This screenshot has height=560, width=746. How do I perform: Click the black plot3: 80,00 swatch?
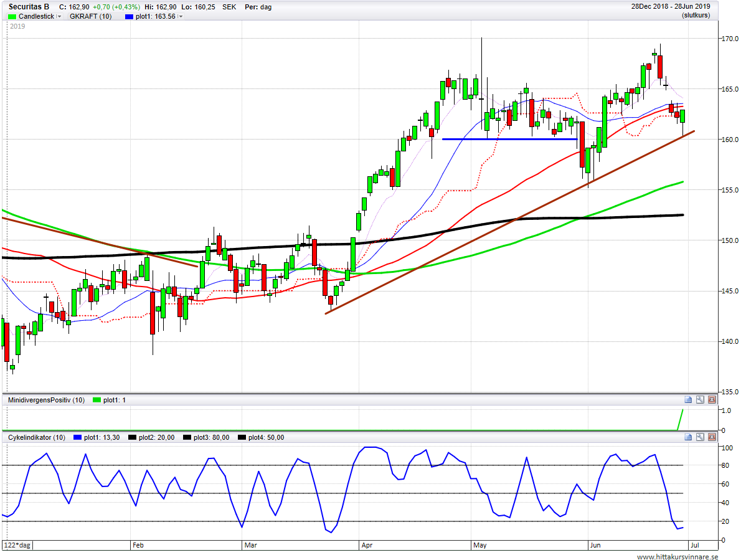point(187,438)
